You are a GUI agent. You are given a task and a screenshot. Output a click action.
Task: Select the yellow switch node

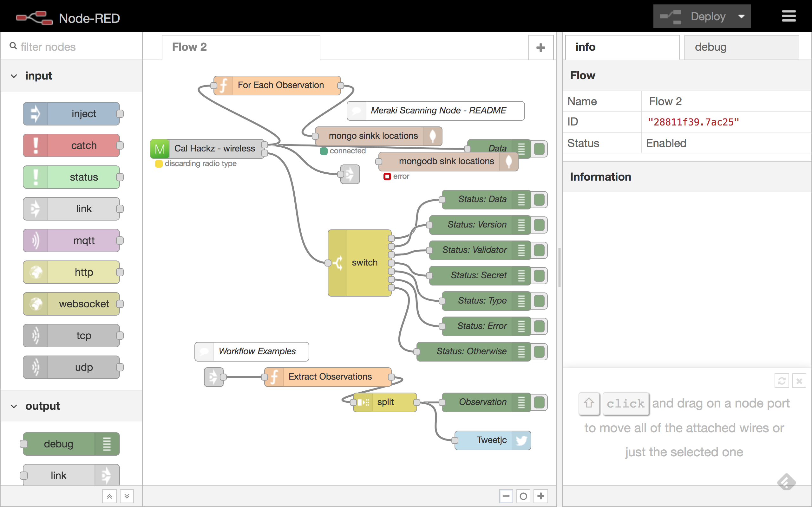click(364, 263)
